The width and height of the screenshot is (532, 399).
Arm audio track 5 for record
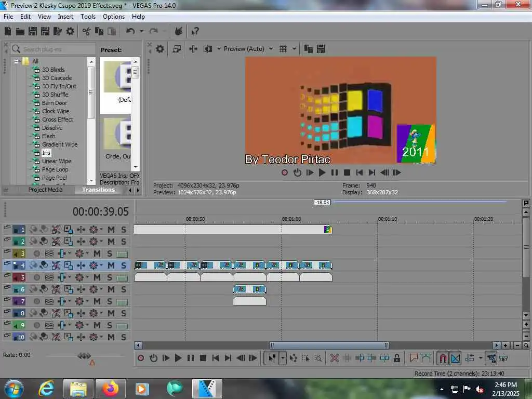click(x=37, y=277)
